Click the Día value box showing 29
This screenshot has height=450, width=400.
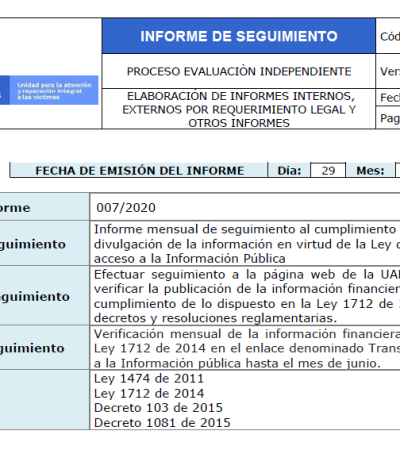coord(328,170)
